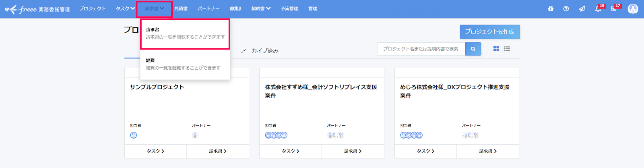Click the freee 業務委託管理 logo
Screen dimensions: 644x168
[x=37, y=9]
